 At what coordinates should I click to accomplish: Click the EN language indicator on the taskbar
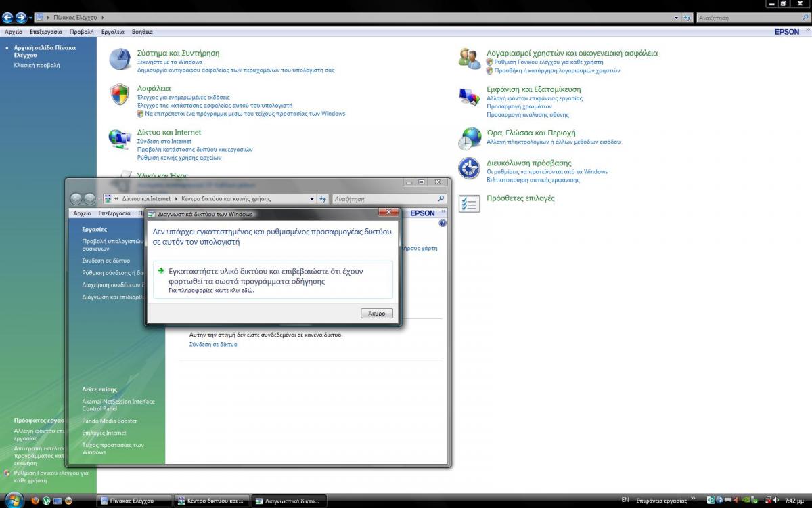click(625, 501)
